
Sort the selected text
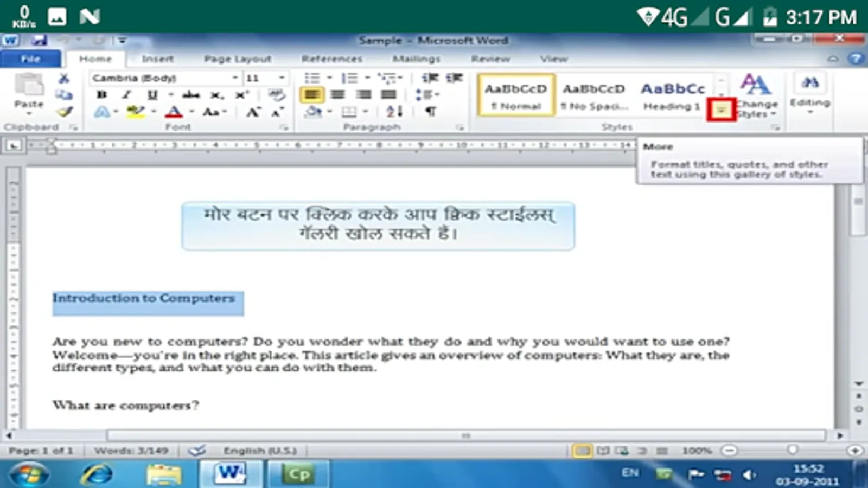pos(394,111)
